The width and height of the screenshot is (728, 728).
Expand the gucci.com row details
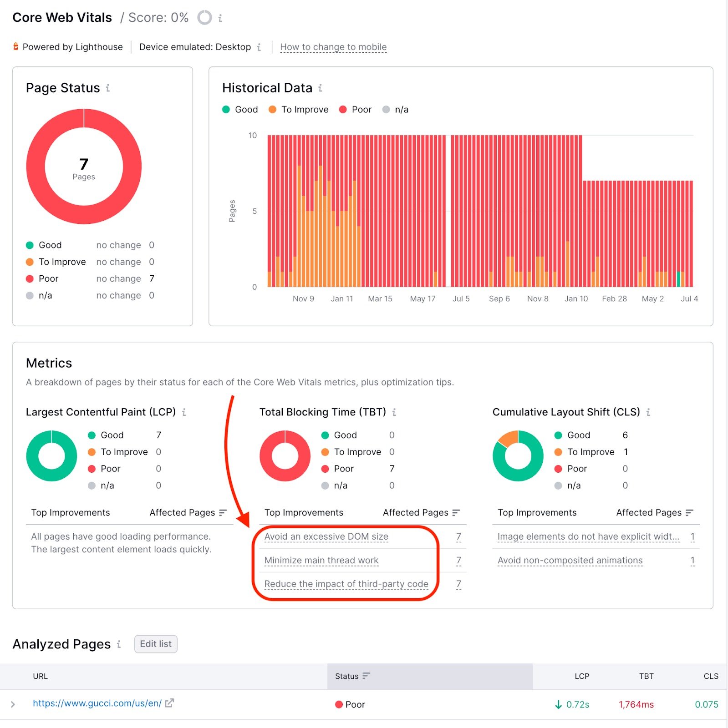[x=13, y=704]
